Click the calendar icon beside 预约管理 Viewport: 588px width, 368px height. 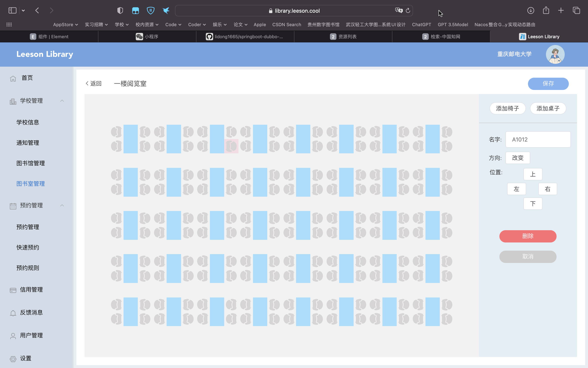coord(13,206)
